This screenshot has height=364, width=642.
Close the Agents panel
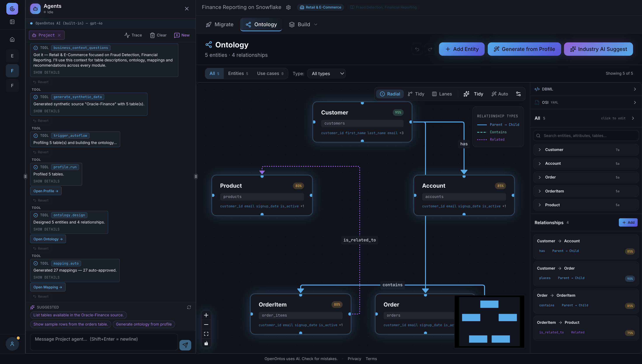tap(187, 9)
